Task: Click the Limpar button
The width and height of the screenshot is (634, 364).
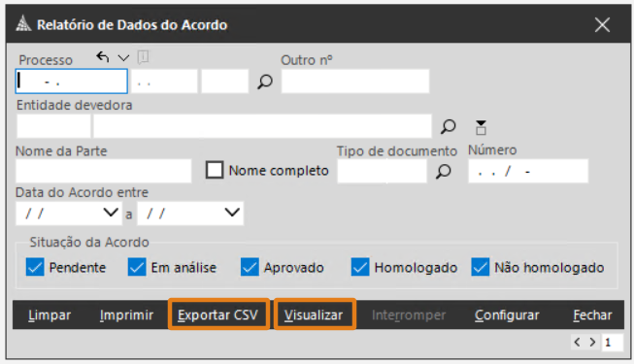Action: coord(50,315)
